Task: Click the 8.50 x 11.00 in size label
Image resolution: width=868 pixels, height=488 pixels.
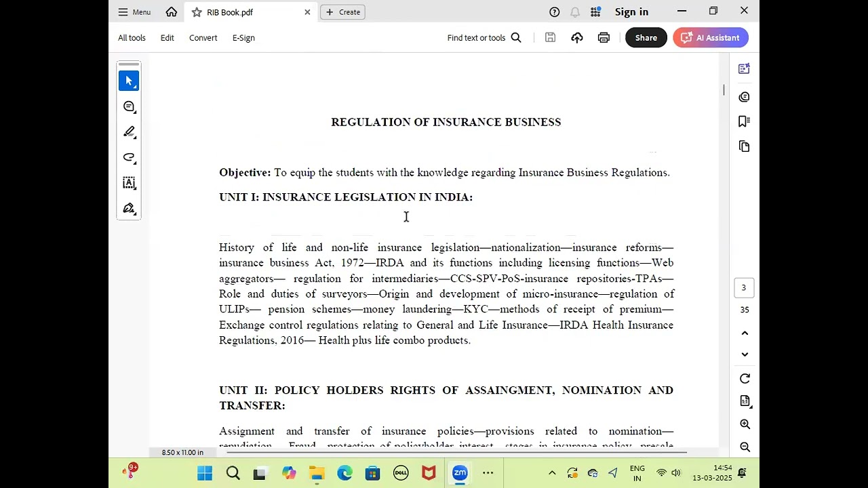Action: (x=182, y=452)
